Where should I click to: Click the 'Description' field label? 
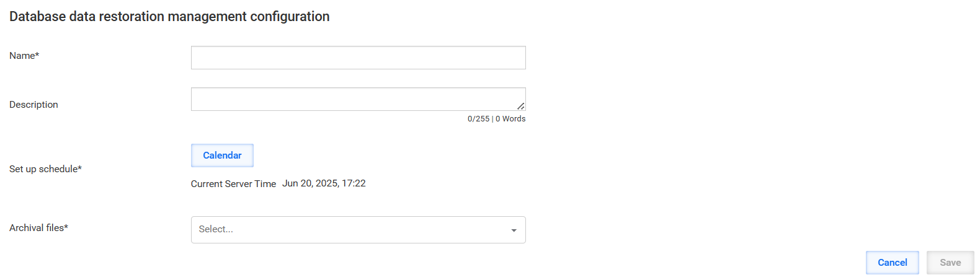(x=33, y=105)
